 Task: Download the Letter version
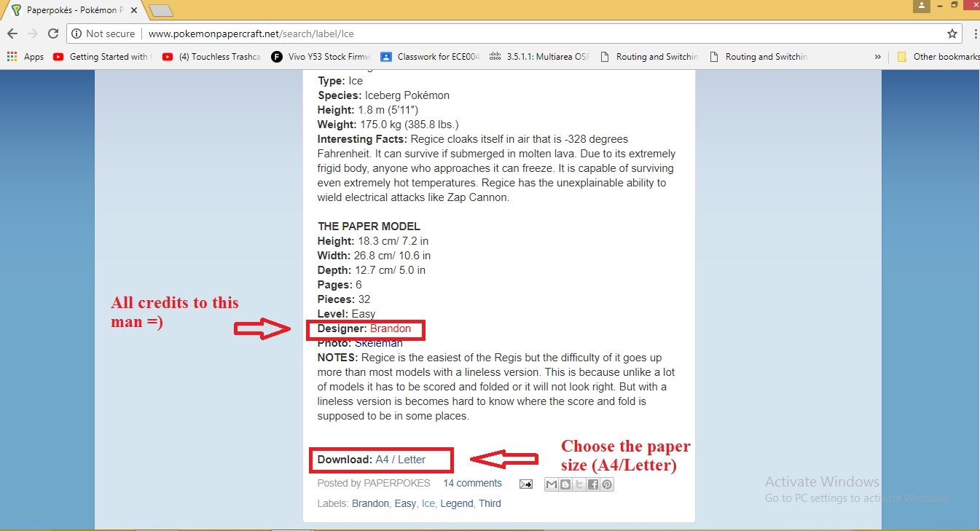click(x=412, y=460)
